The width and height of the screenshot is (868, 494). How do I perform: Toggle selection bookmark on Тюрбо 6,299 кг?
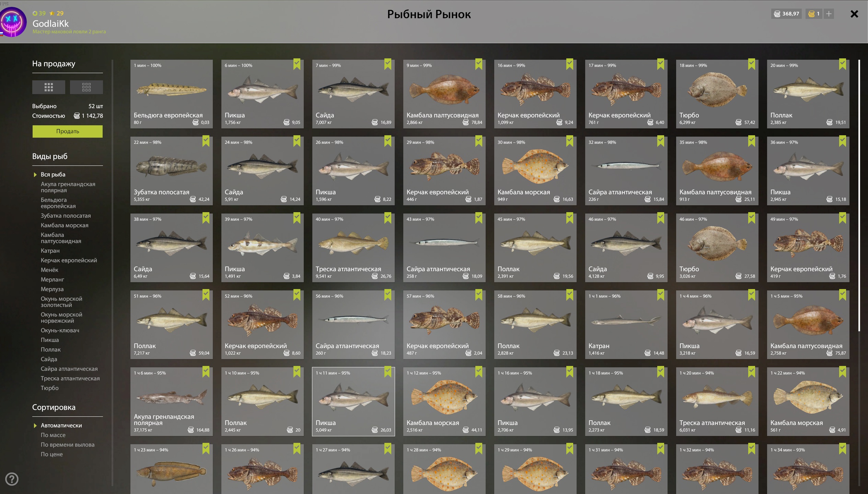751,64
